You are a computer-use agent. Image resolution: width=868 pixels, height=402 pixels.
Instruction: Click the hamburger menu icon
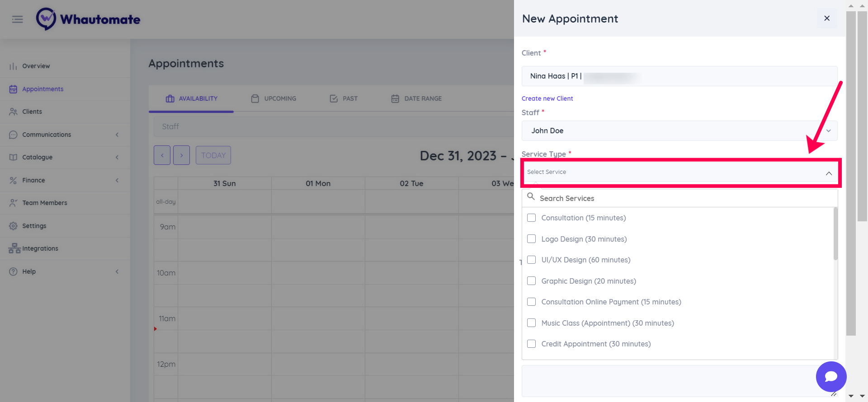pos(17,19)
